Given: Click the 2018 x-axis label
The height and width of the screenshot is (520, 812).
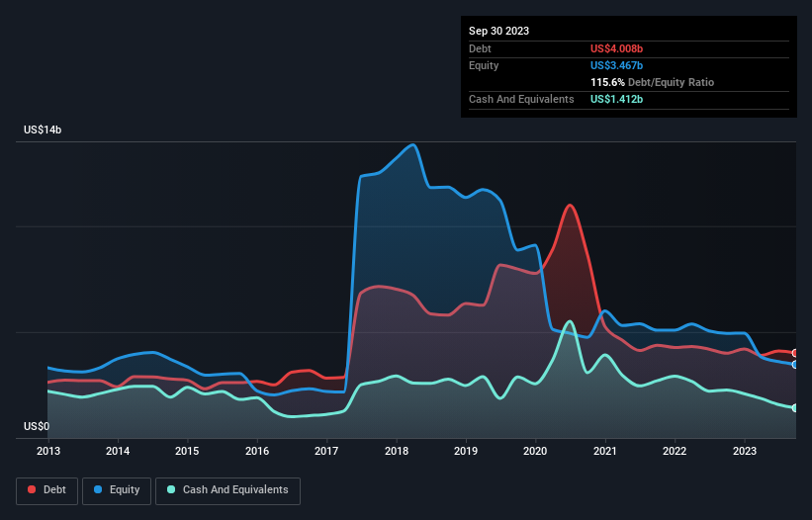Looking at the screenshot, I should (397, 451).
